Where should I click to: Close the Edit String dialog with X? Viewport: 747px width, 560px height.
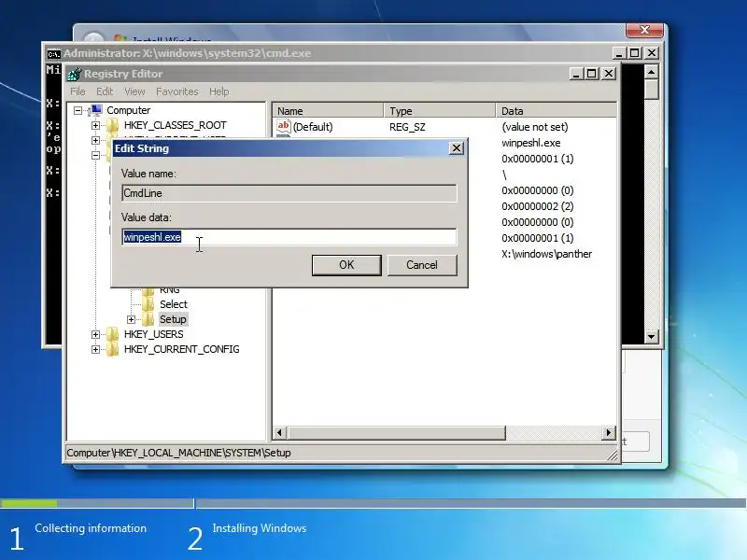456,148
